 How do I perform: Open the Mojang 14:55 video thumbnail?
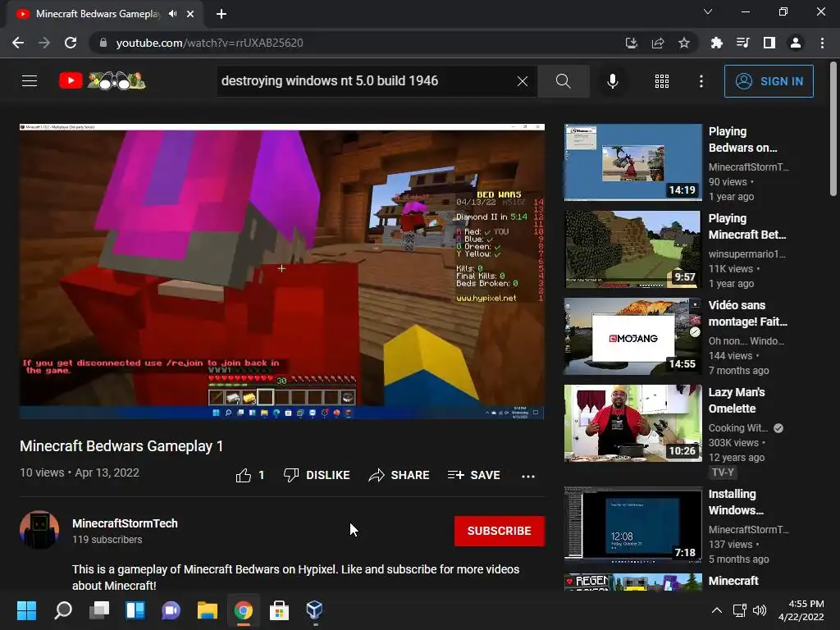(x=632, y=336)
